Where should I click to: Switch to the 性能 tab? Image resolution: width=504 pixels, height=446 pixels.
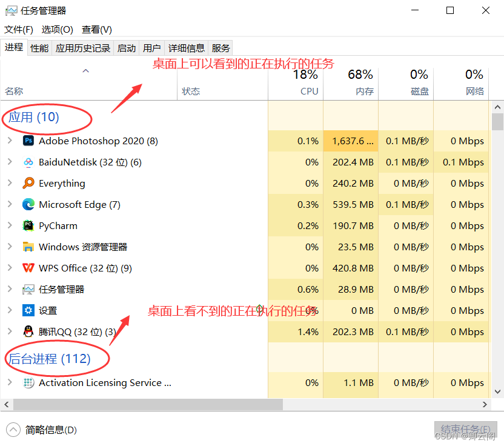click(39, 48)
